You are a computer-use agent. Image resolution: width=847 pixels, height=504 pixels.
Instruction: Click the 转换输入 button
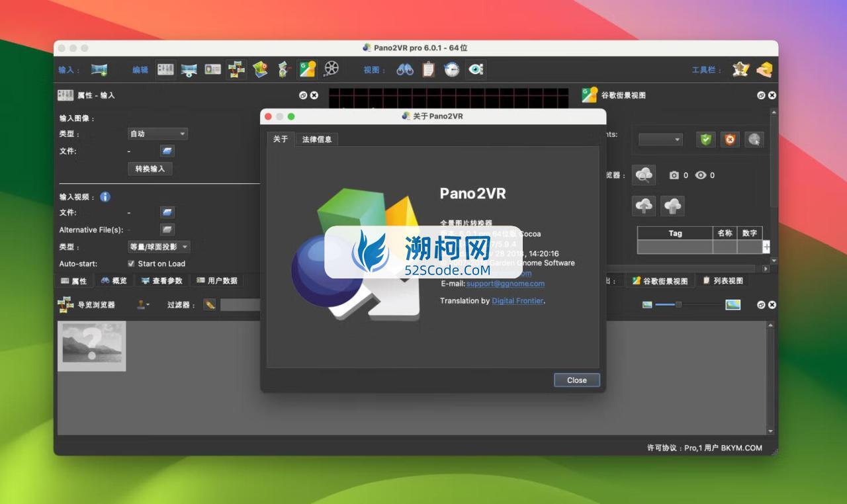[x=150, y=169]
